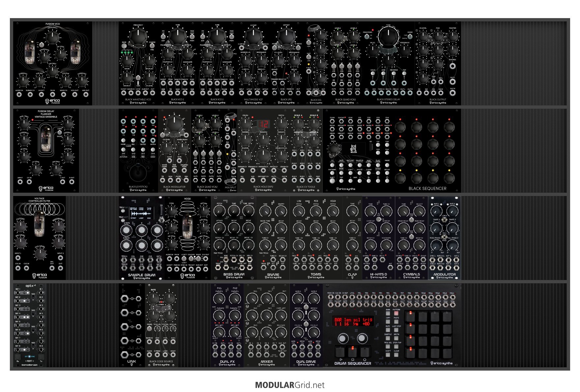This screenshot has height=392, width=580.
Task: Adjust the Low Pitch knob on Toms
Action: 299,211
